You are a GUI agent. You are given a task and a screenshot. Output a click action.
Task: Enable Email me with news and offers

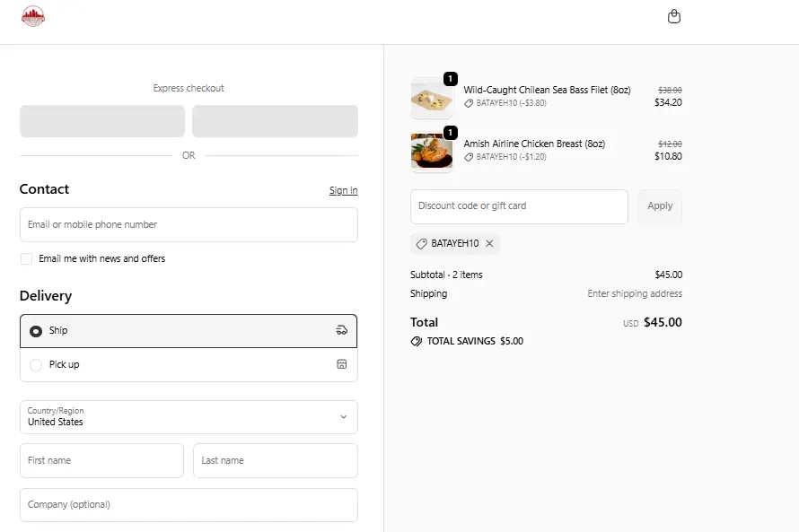[27, 258]
